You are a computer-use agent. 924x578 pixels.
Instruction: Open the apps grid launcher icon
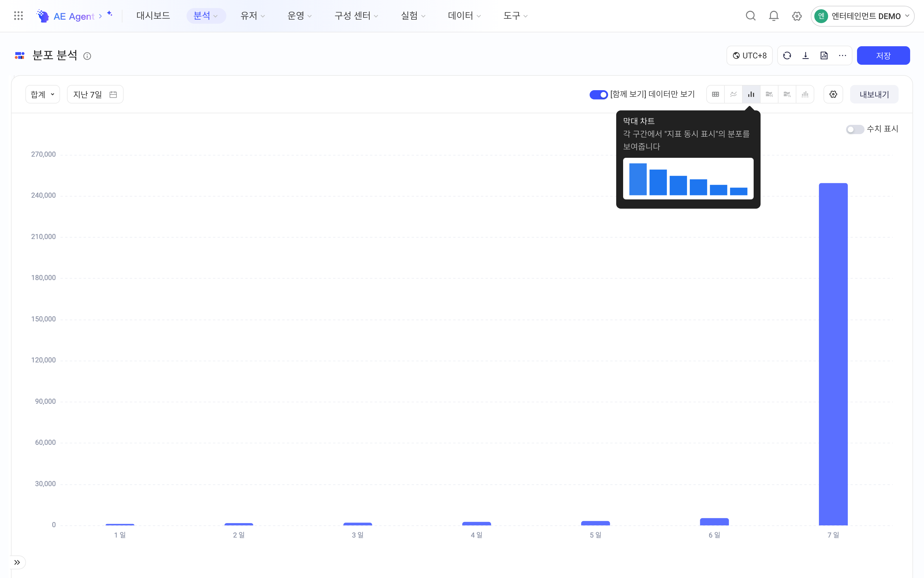pos(18,16)
